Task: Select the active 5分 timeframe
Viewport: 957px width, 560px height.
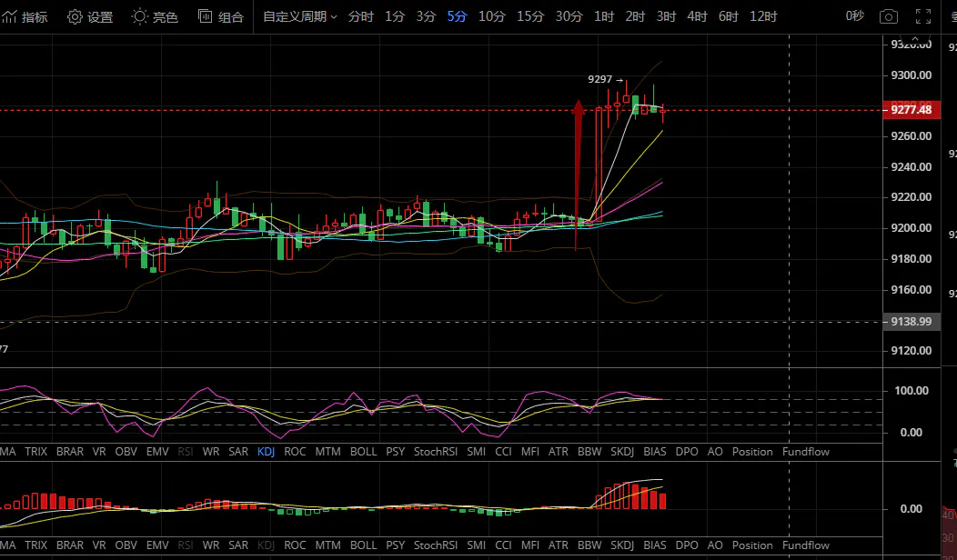Action: 457,17
